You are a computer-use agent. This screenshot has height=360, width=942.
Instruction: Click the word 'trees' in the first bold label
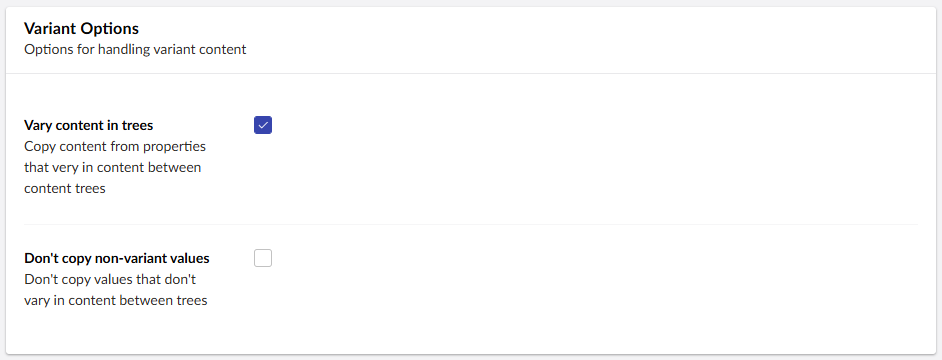pos(138,126)
